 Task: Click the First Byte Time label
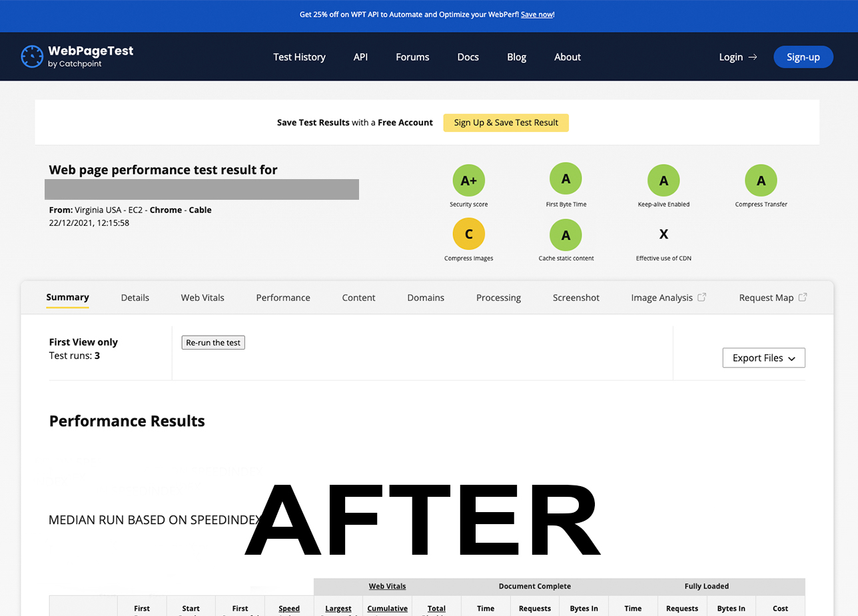tap(566, 204)
